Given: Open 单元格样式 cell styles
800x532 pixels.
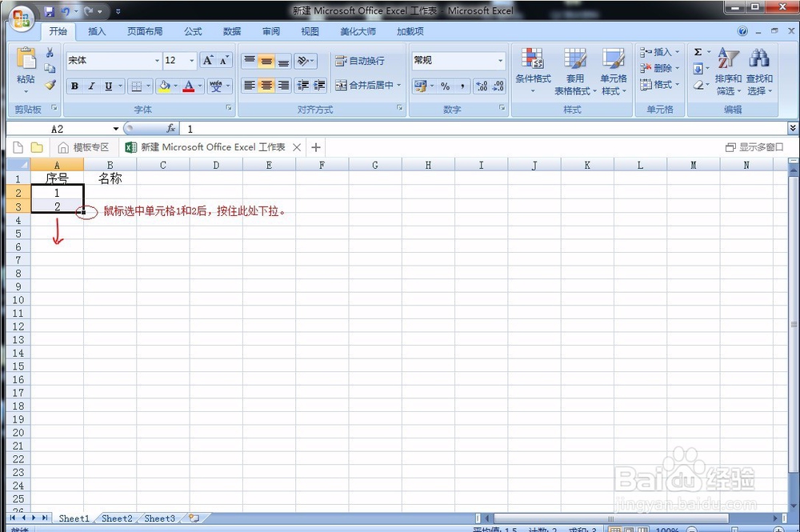Looking at the screenshot, I should pyautogui.click(x=614, y=71).
